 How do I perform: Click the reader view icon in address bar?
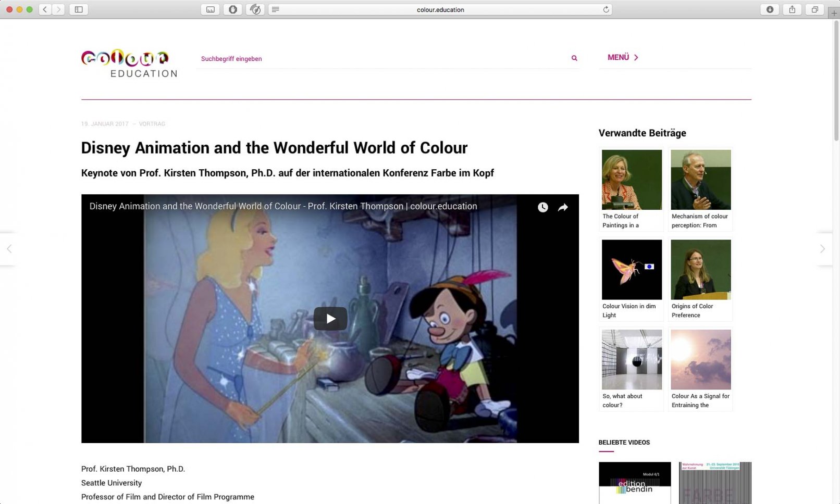click(276, 9)
